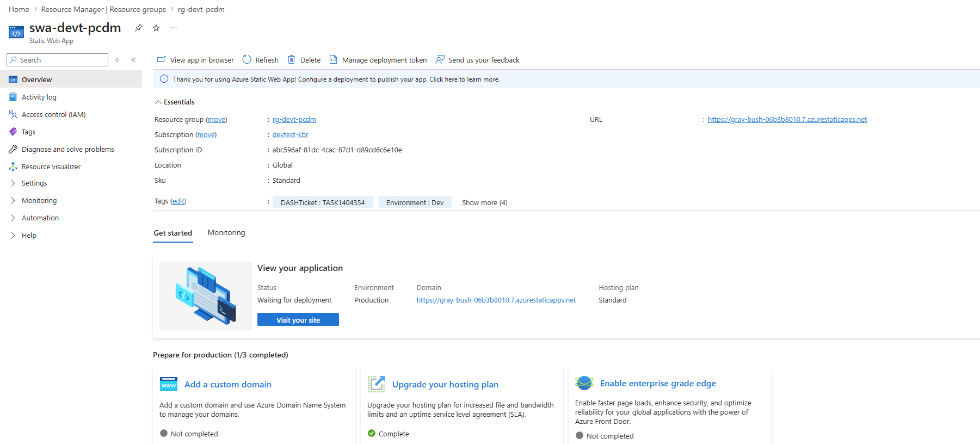The height and width of the screenshot is (444, 980).
Task: Open Upgrade your hosting plan link
Action: pos(445,384)
